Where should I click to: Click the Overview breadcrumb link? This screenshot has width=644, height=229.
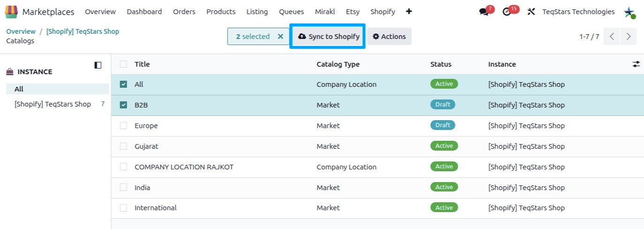click(x=21, y=31)
